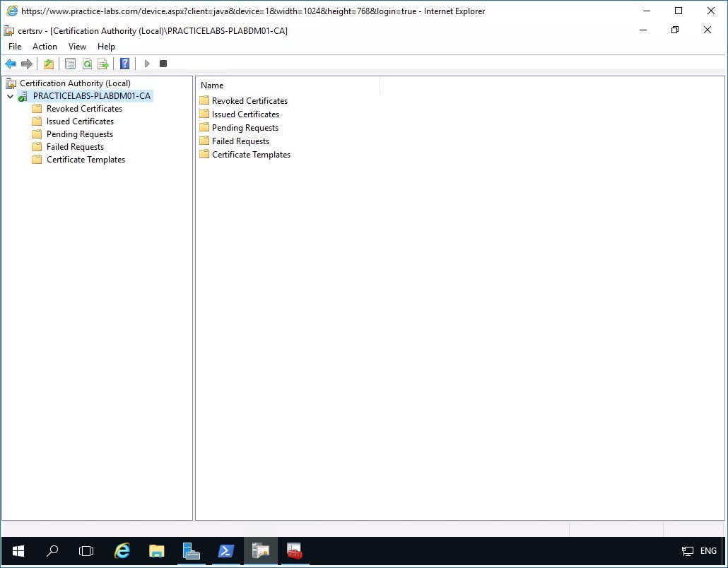Open the View menu
The height and width of the screenshot is (568, 728).
point(77,46)
